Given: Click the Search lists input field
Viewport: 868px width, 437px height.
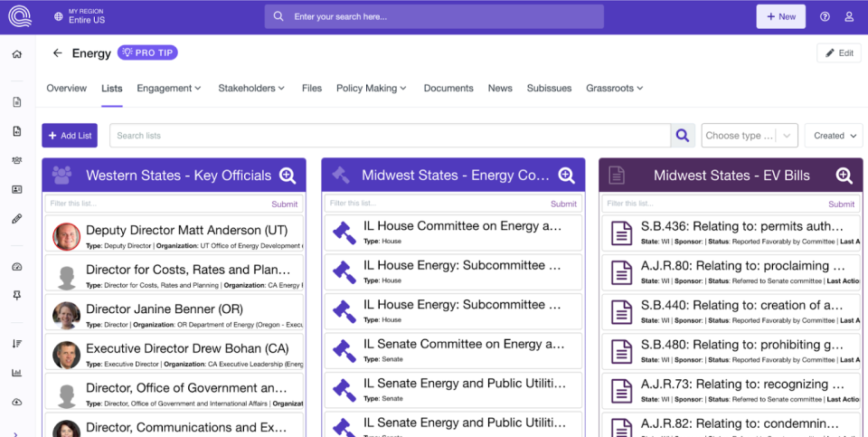Looking at the screenshot, I should pos(389,136).
